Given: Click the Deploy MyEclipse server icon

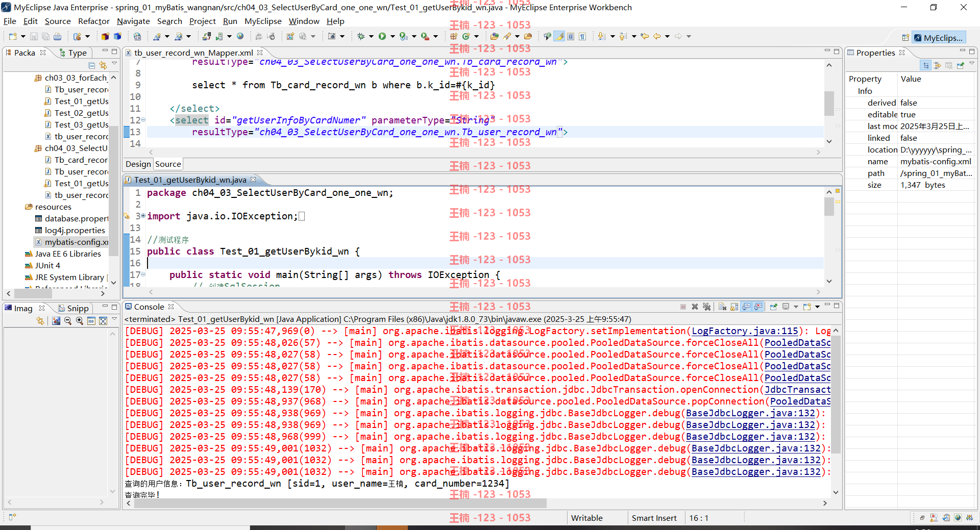Looking at the screenshot, I should click(207, 37).
